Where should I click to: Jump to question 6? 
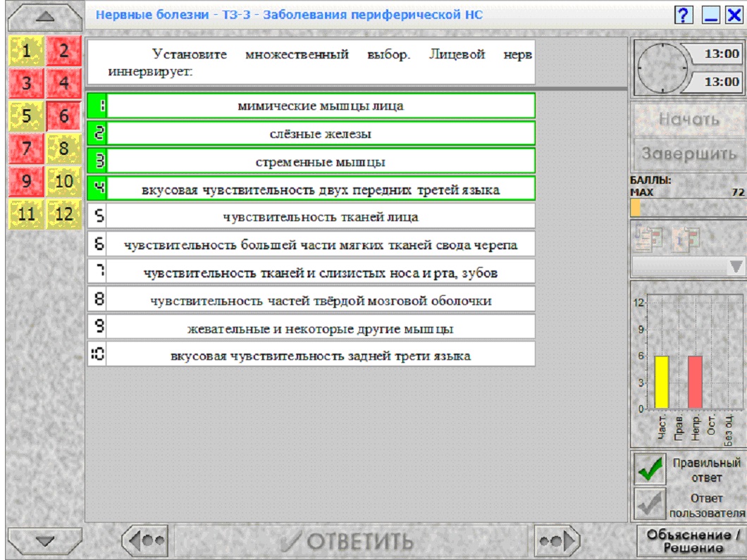[64, 116]
